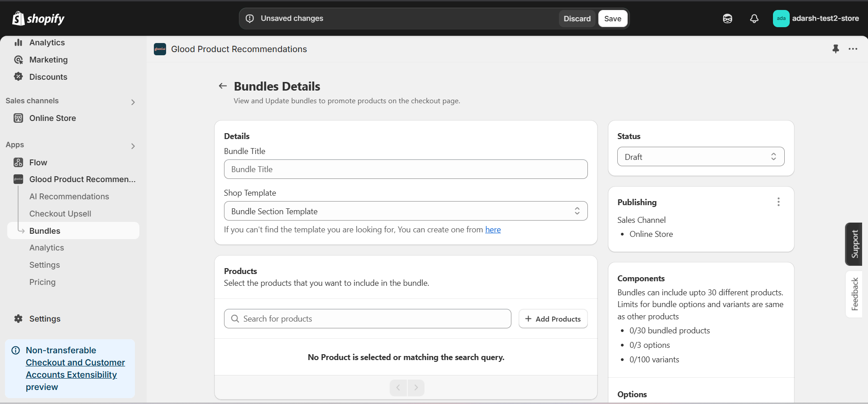
Task: Click the Glood logo in app header
Action: pyautogui.click(x=160, y=49)
